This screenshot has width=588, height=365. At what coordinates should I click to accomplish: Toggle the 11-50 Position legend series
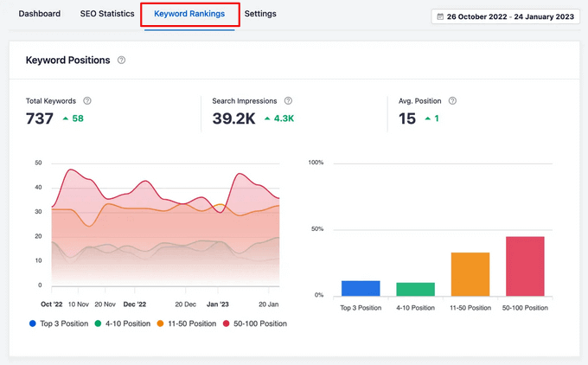tap(185, 323)
